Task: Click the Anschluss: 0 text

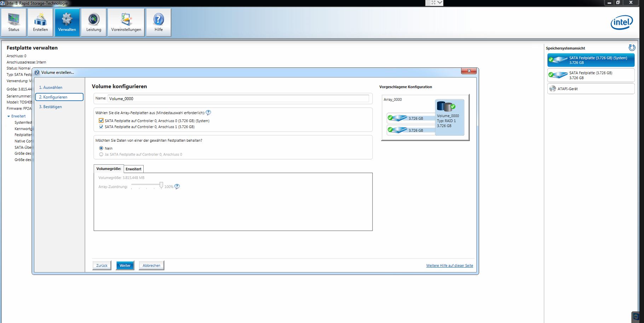Action: (16, 56)
